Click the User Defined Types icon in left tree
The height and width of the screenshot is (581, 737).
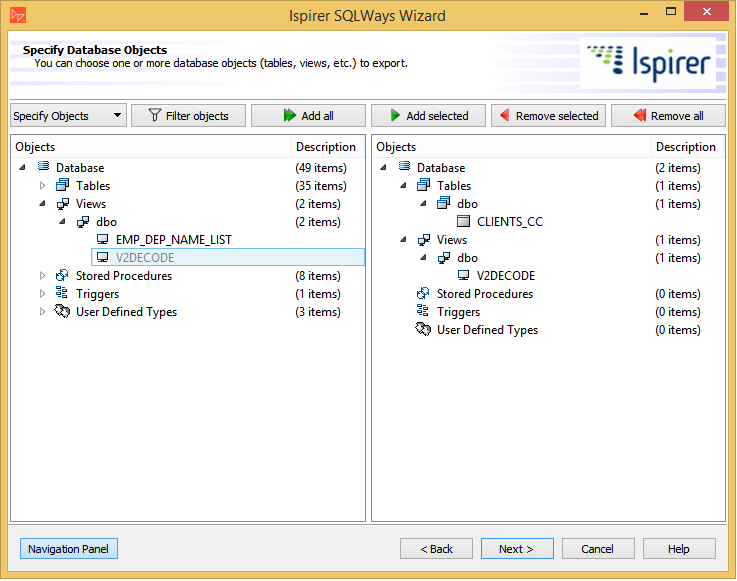(62, 311)
